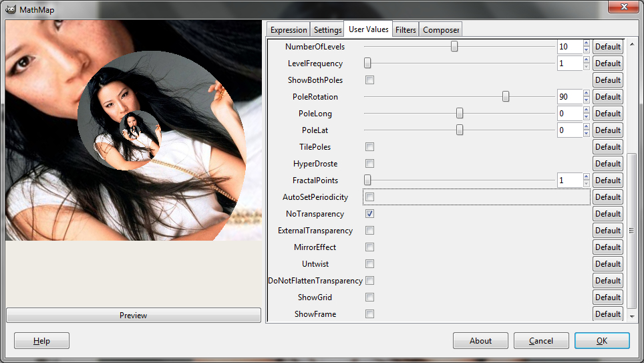Image resolution: width=644 pixels, height=363 pixels.
Task: Reset ExternalTransparency to Default
Action: click(x=607, y=230)
